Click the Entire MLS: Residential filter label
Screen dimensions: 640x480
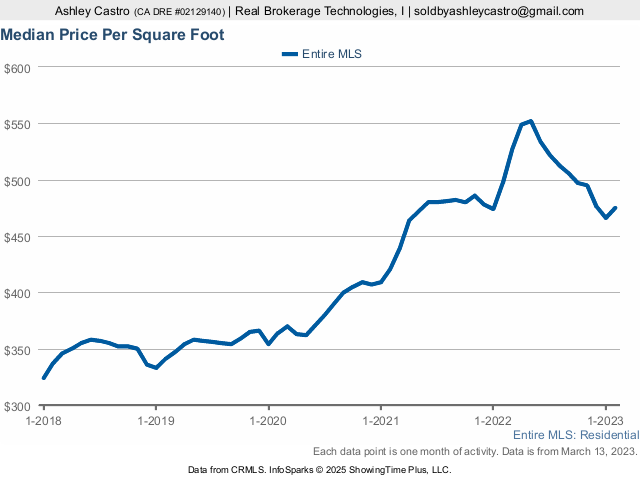575,436
